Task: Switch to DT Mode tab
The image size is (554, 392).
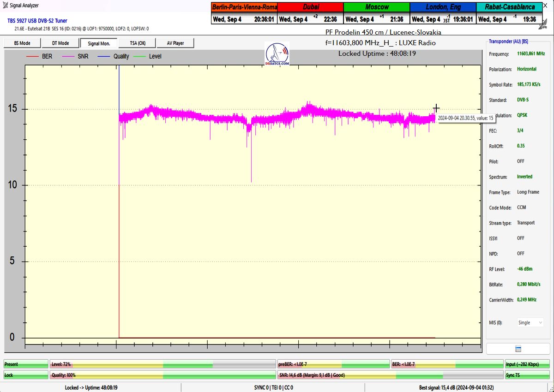Action: (60, 43)
